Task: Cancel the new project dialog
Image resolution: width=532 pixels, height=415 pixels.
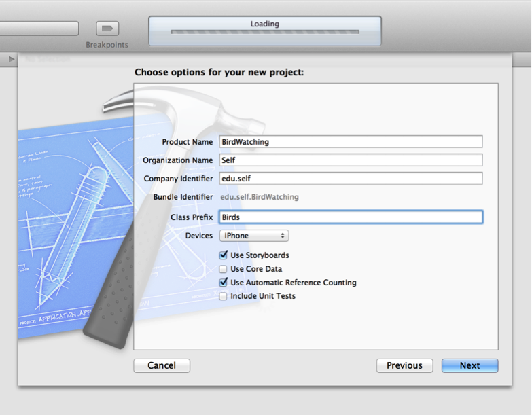Action: pos(162,365)
